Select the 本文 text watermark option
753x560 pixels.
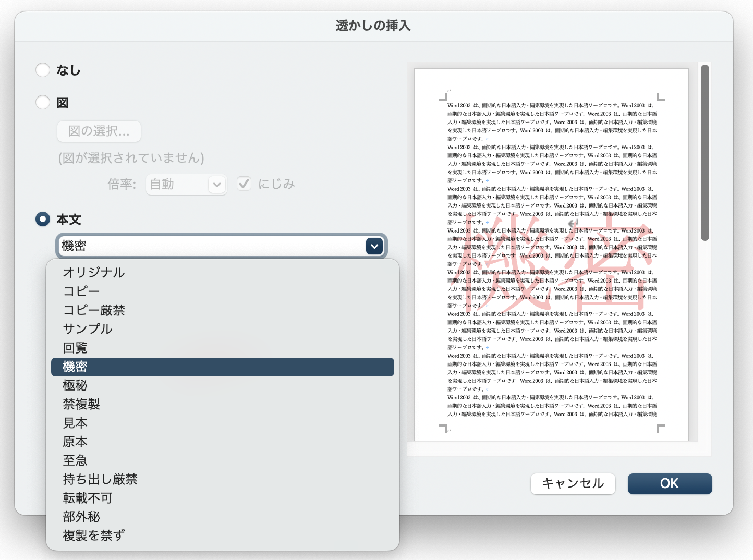tap(43, 220)
